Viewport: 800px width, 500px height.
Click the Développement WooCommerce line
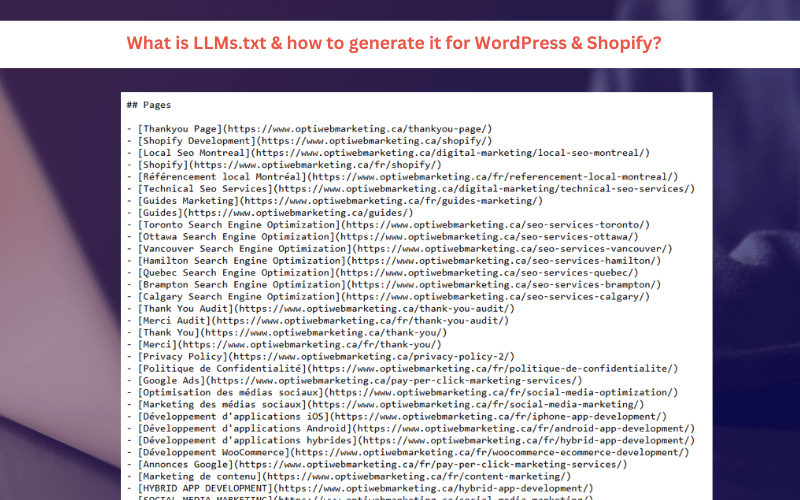(x=408, y=453)
